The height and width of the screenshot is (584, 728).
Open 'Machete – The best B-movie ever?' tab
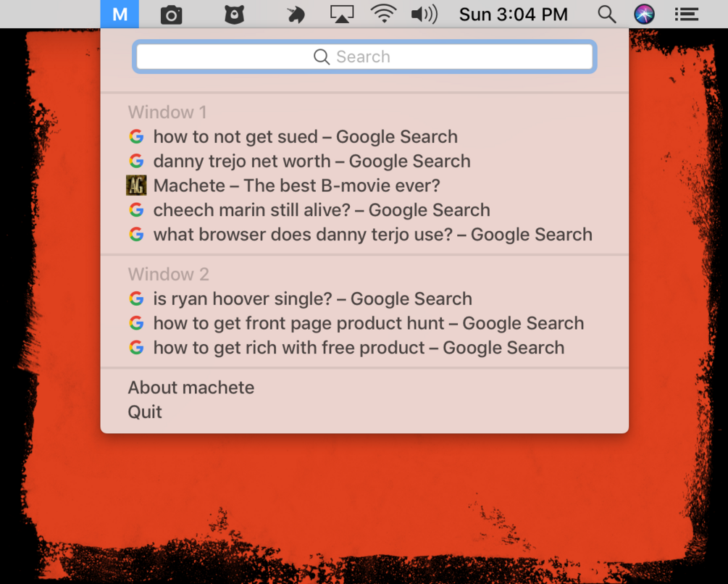(364, 185)
